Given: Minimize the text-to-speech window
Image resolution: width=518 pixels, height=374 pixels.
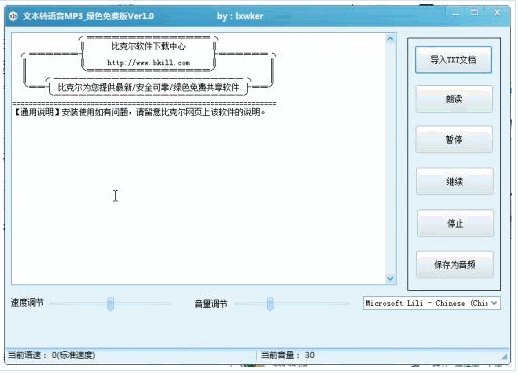Looking at the screenshot, I should point(456,14).
